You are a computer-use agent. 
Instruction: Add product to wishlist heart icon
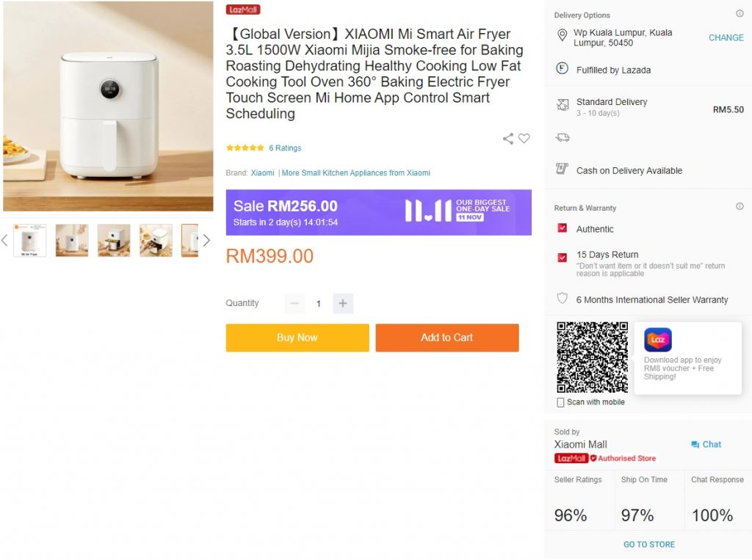point(524,138)
